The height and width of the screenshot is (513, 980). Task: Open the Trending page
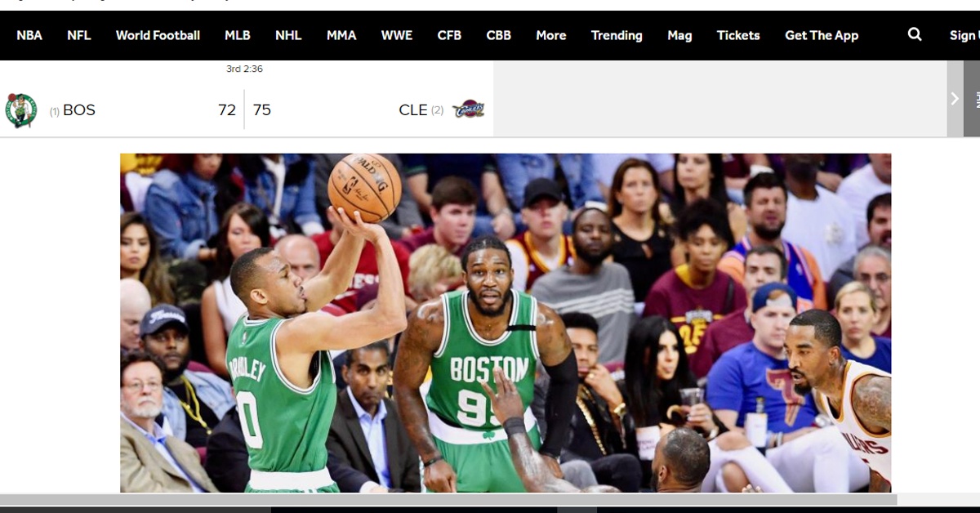tap(617, 35)
